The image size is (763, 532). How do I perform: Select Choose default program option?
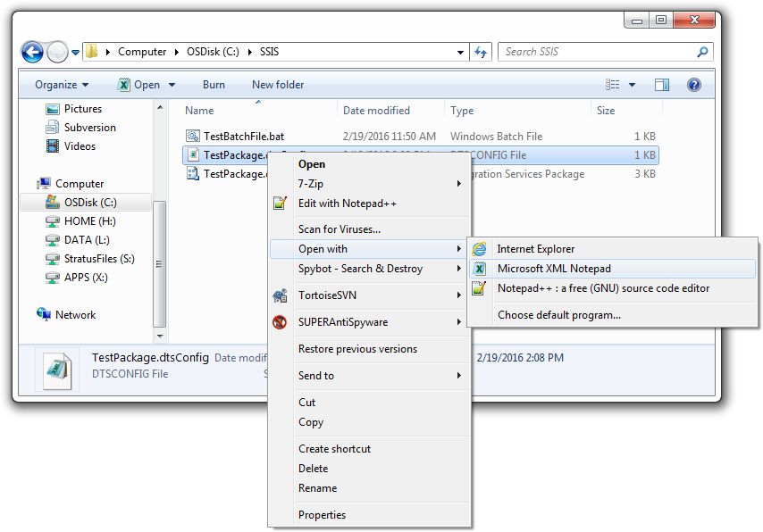pyautogui.click(x=612, y=315)
